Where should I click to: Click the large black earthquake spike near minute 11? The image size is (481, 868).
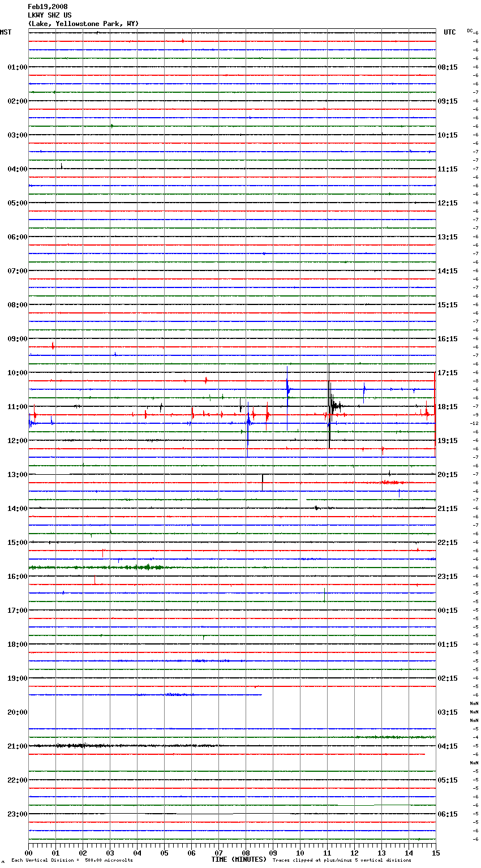point(329,406)
